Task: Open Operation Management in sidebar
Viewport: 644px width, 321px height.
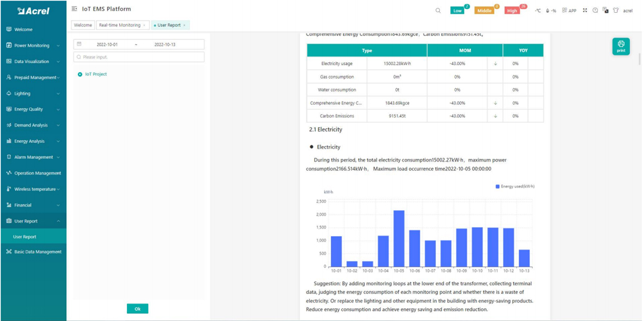Action: pyautogui.click(x=33, y=173)
